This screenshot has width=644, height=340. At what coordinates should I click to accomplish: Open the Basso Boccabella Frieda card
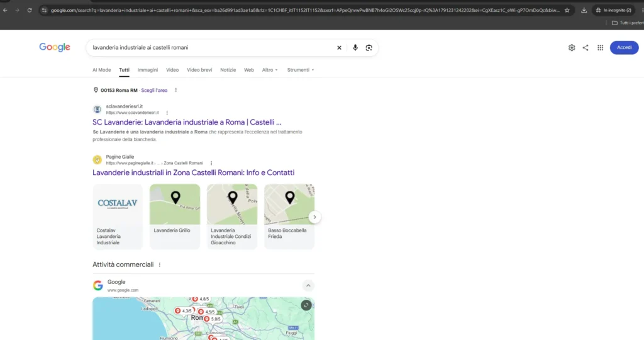(289, 216)
